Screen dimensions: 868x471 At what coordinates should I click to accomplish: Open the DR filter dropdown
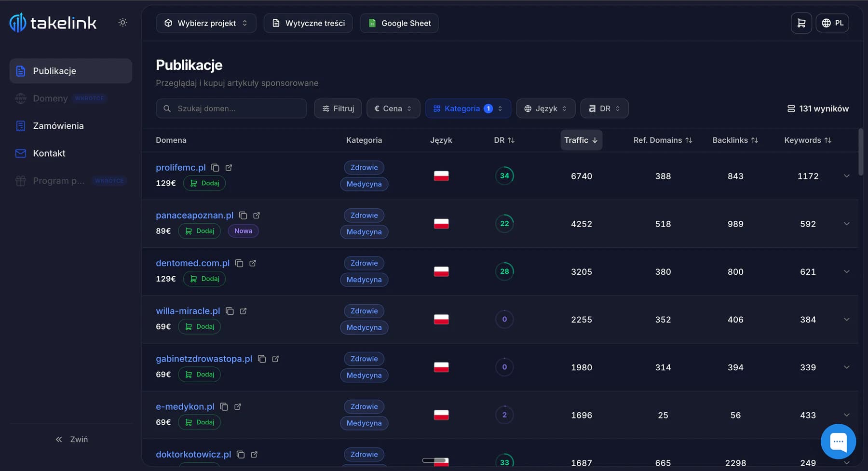tap(604, 108)
